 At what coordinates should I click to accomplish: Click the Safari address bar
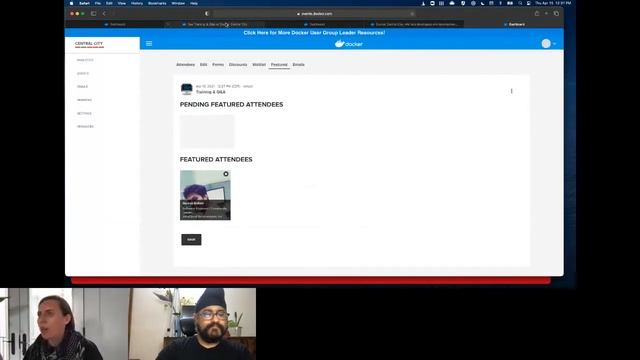(x=314, y=14)
